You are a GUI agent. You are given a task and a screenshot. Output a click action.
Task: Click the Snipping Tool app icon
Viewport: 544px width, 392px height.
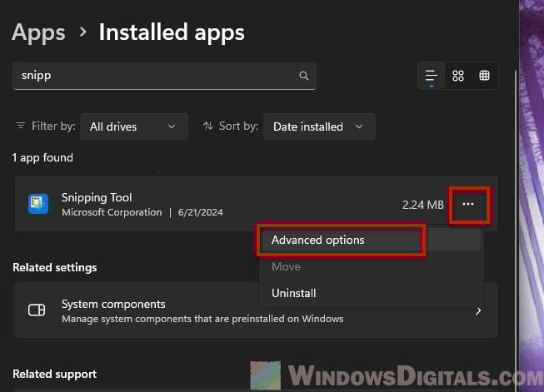coord(38,204)
